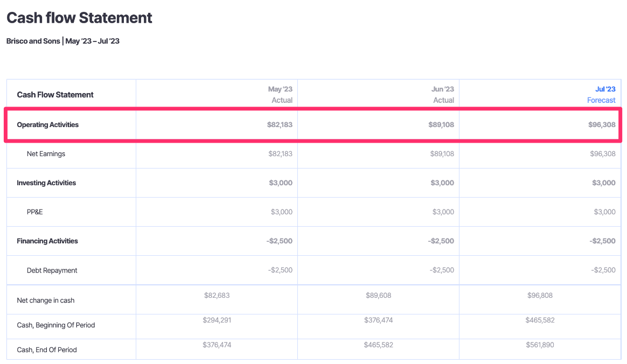
Task: Select the Jun '23 Actual column header
Action: pos(442,94)
